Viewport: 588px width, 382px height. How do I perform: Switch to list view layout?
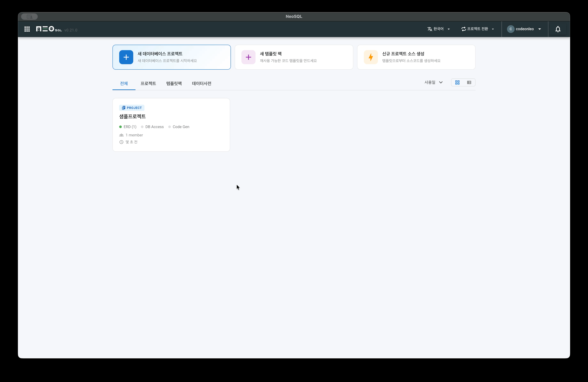coord(469,82)
